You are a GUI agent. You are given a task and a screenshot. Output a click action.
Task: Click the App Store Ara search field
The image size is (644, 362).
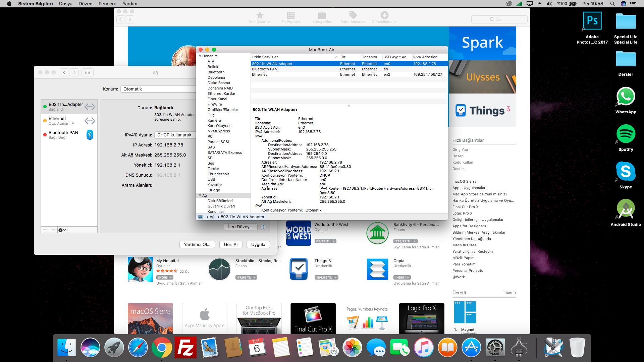499,19
